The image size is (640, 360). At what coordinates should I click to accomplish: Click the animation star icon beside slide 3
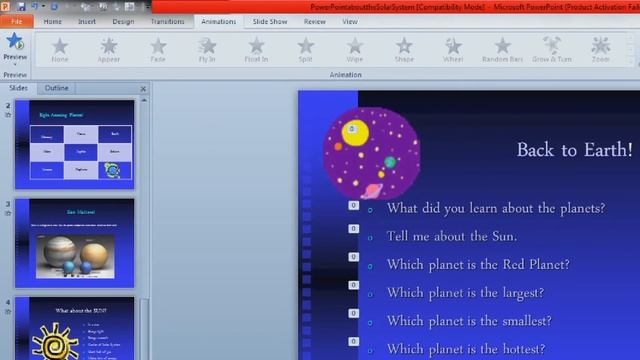[8, 213]
